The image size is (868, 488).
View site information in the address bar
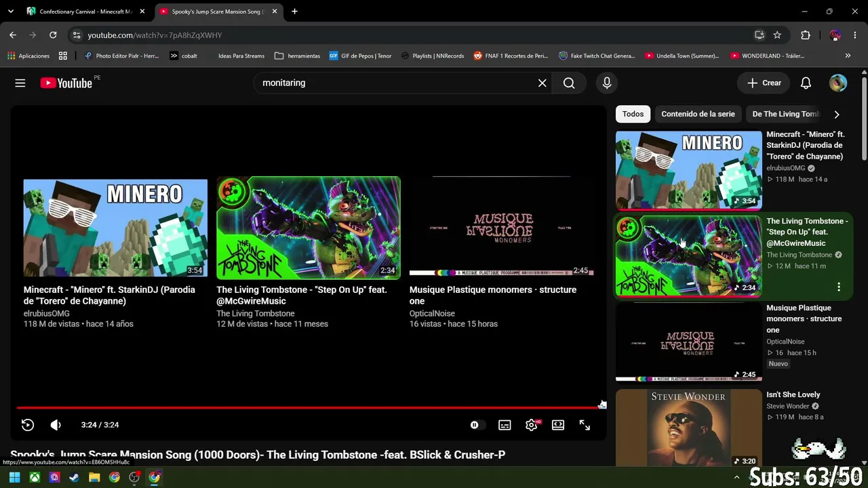[77, 35]
